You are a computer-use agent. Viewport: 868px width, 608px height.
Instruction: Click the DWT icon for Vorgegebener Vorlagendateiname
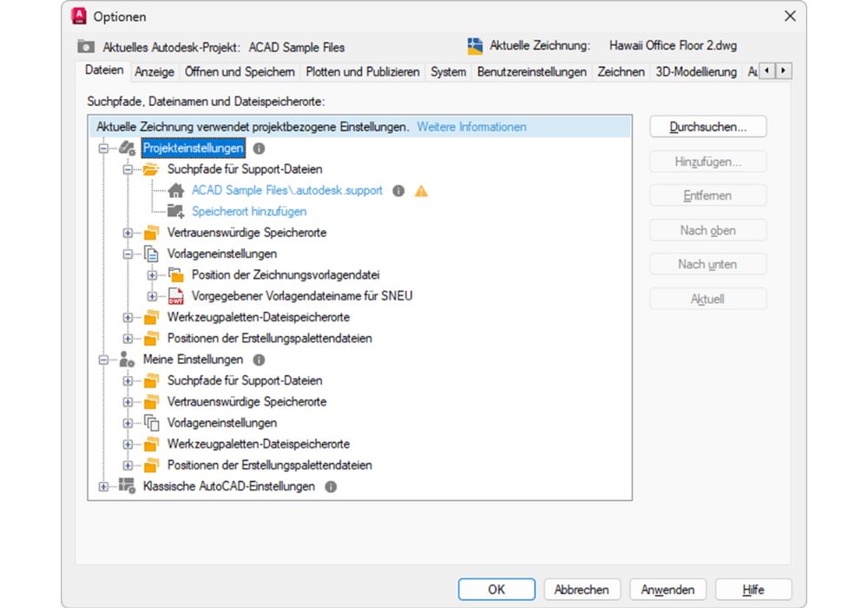(174, 295)
